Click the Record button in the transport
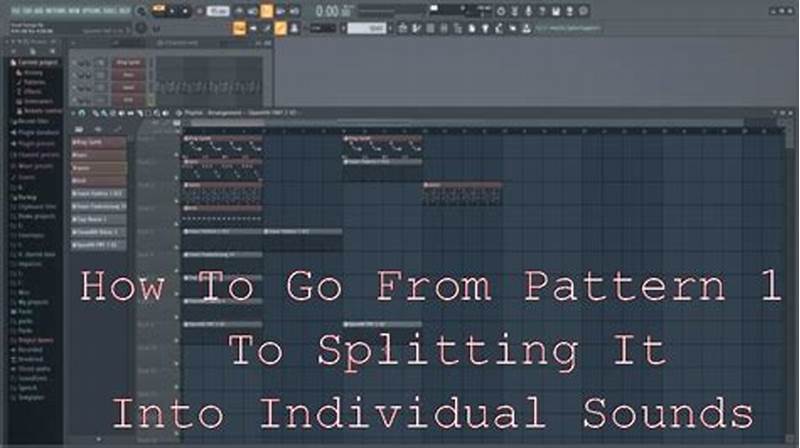Screen dimensions: 800x448 pos(199,11)
